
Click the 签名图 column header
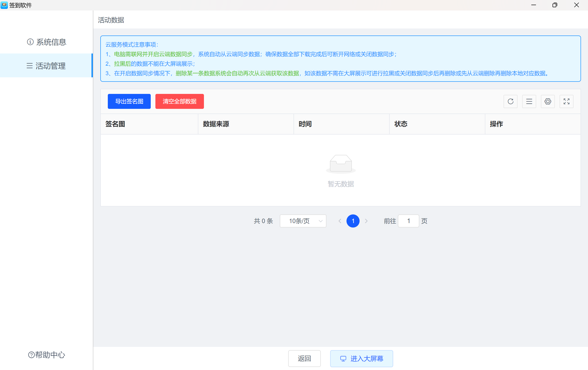(x=115, y=124)
